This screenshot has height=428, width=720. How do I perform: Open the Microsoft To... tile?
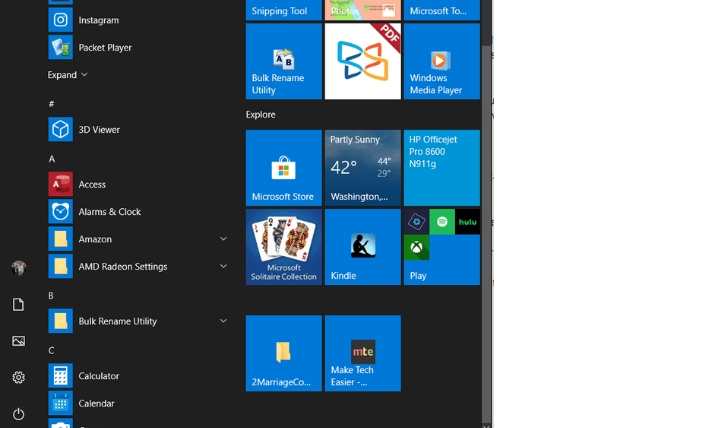(x=442, y=10)
